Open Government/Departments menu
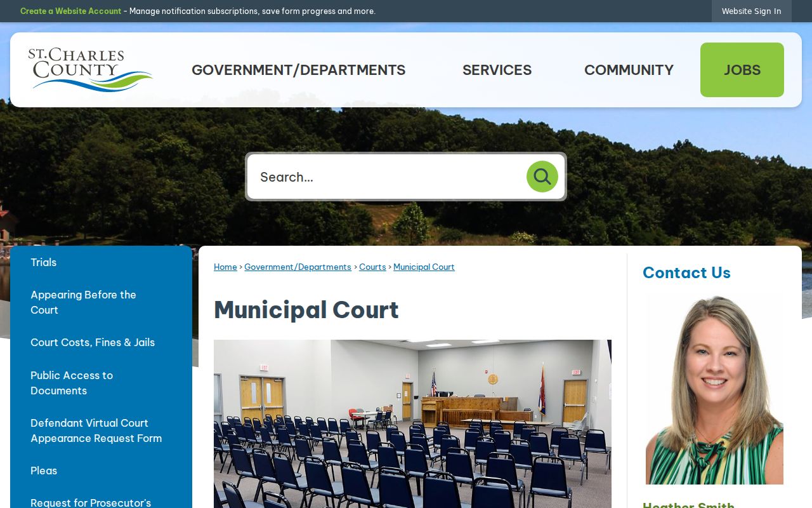Viewport: 812px width, 508px height. 298,70
